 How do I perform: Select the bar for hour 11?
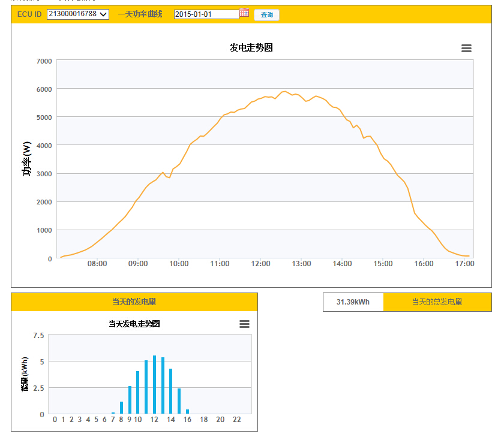tap(146, 387)
